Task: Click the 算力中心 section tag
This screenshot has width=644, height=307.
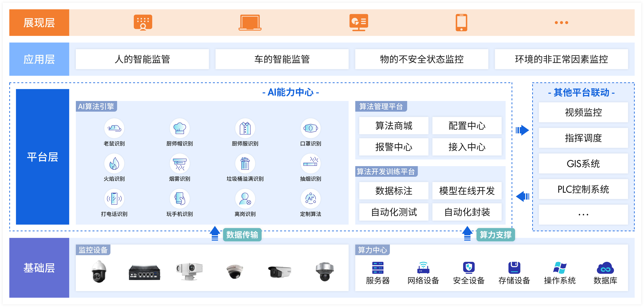Action: tap(372, 250)
